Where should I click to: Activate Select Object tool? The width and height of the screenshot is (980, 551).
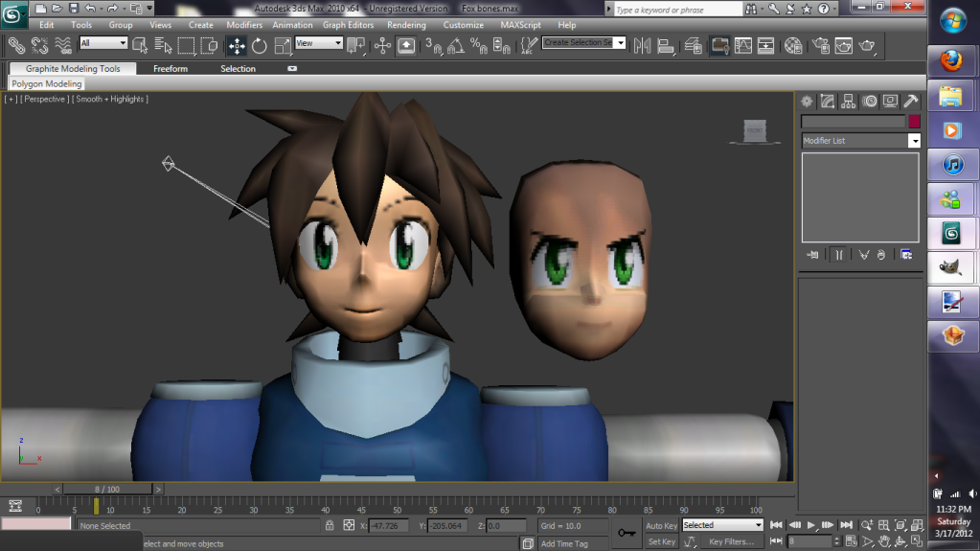[x=140, y=46]
